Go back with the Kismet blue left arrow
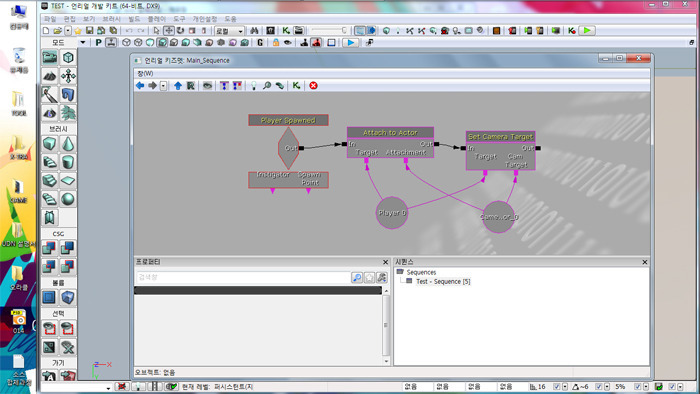 tap(140, 85)
